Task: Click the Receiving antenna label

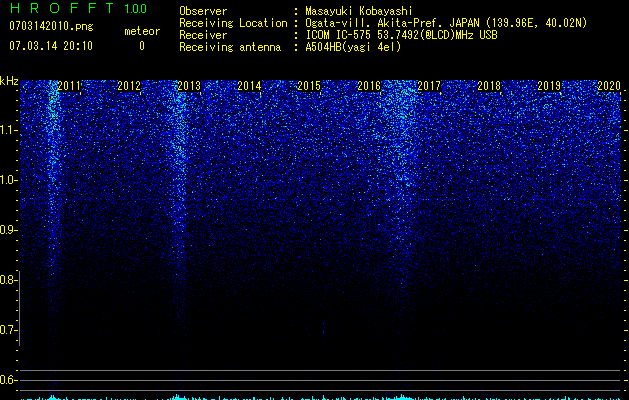Action: pyautogui.click(x=230, y=47)
